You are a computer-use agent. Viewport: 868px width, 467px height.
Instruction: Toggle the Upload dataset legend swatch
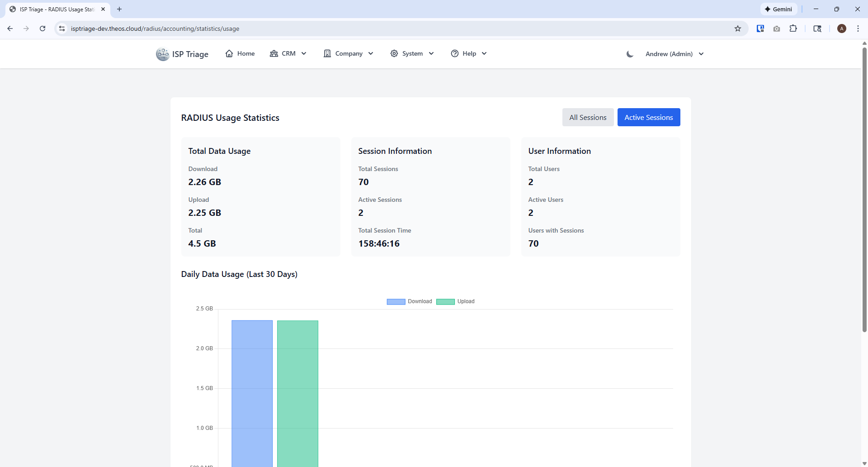[x=445, y=302]
